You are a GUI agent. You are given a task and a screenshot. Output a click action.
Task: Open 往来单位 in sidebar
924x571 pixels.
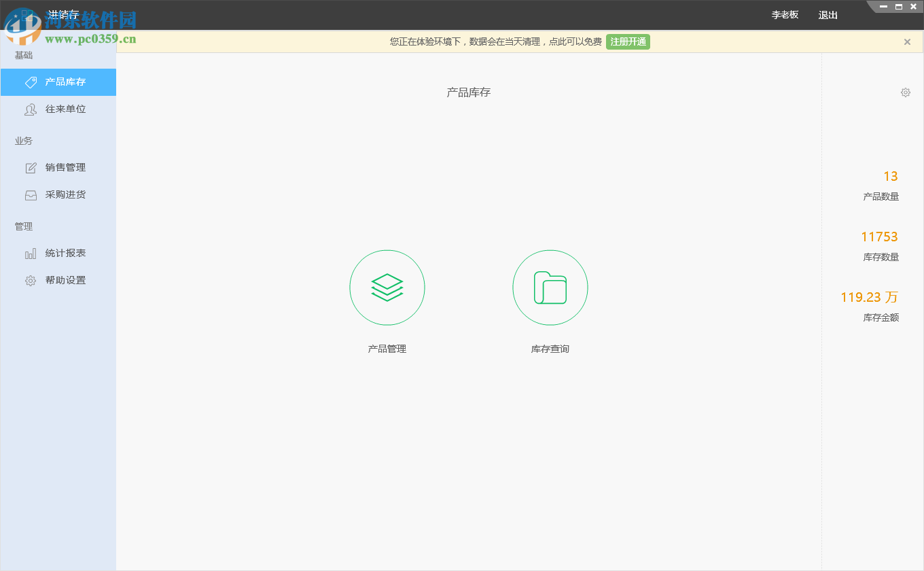coord(58,109)
